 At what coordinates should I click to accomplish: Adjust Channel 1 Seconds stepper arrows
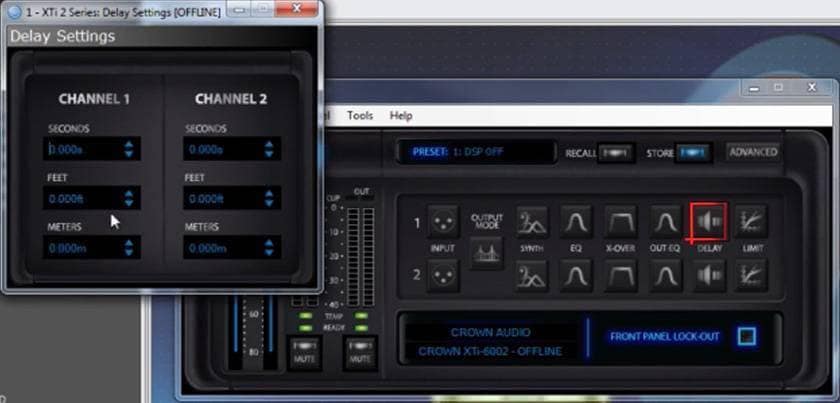click(128, 149)
